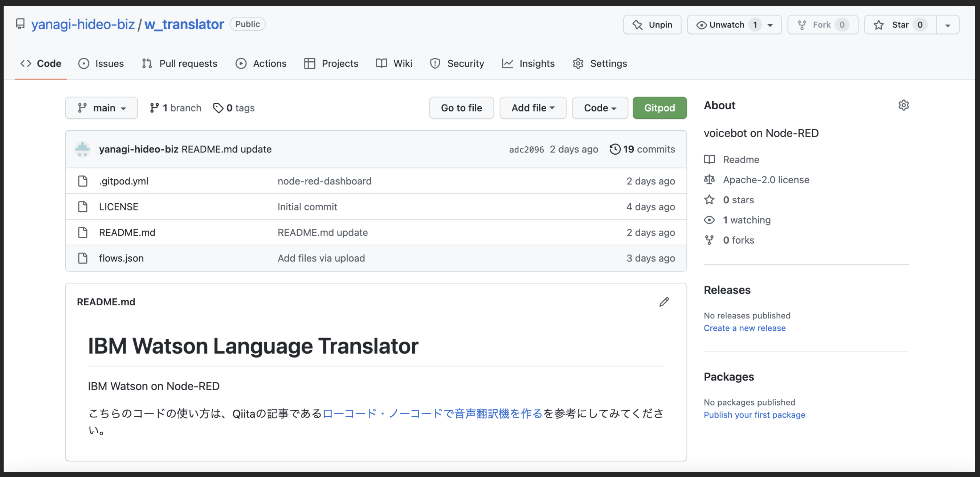Click the flows.json file icon
980x477 pixels.
tap(82, 258)
